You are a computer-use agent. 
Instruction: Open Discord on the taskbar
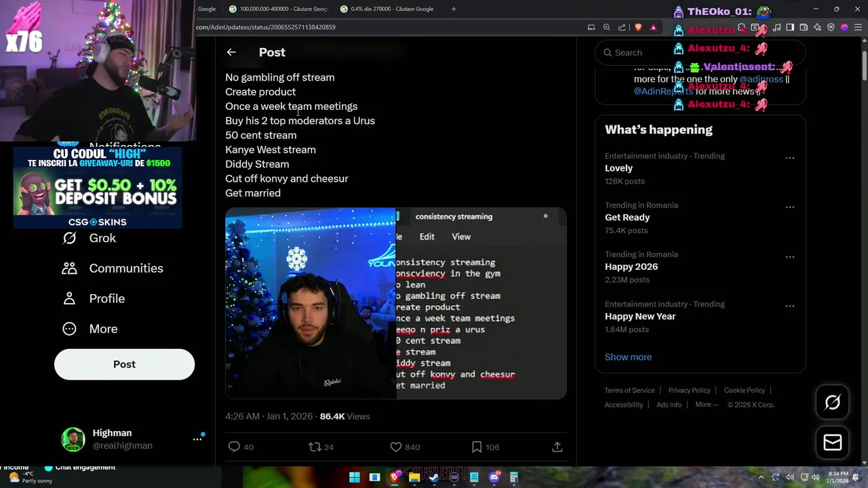494,477
